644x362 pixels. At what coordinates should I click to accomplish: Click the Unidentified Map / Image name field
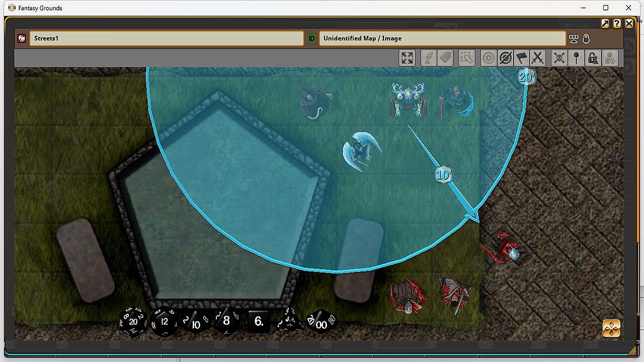(443, 39)
